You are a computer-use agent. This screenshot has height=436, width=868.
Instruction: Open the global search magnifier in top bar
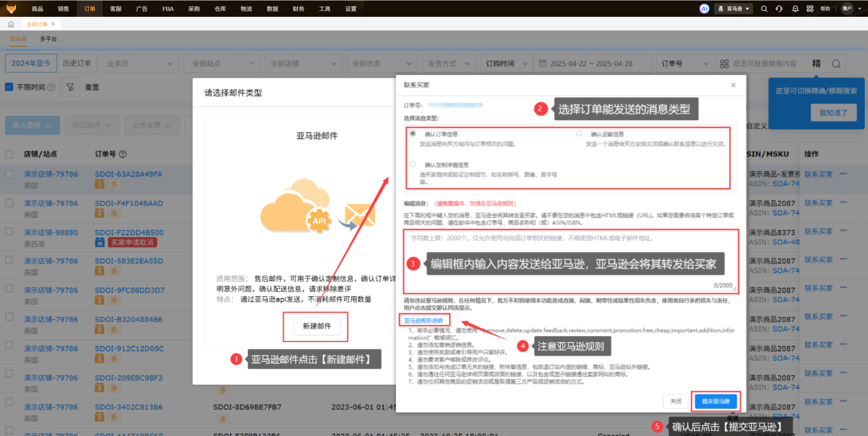[x=764, y=9]
